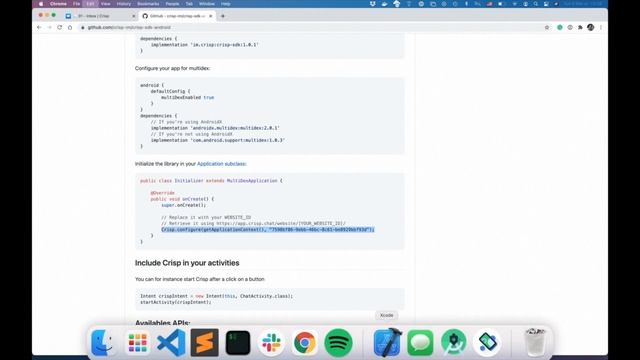Open the Apple menu
The image size is (640, 360).
[41, 4]
